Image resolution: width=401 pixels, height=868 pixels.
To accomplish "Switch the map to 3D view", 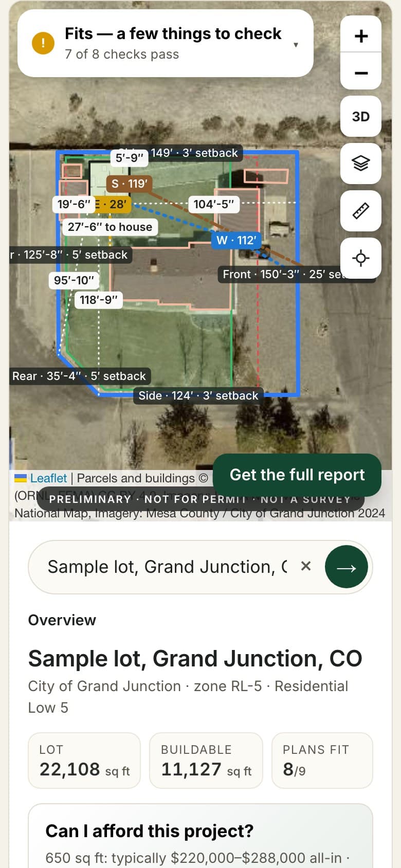I will (361, 116).
